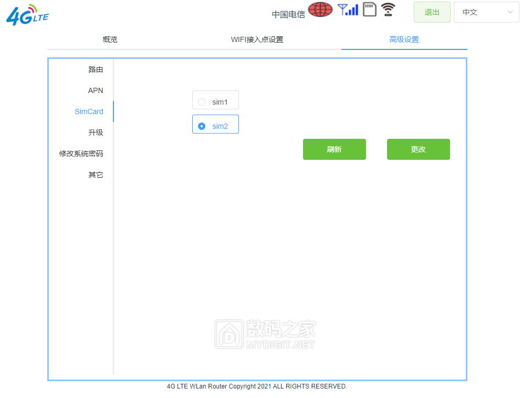Click the 退出 logout button
Image resolution: width=532 pixels, height=398 pixels.
coord(432,12)
